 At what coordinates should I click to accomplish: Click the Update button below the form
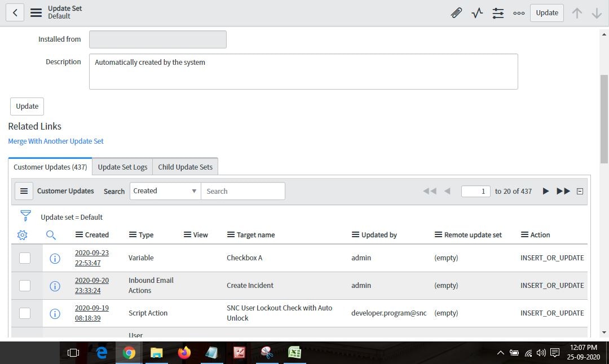click(27, 106)
